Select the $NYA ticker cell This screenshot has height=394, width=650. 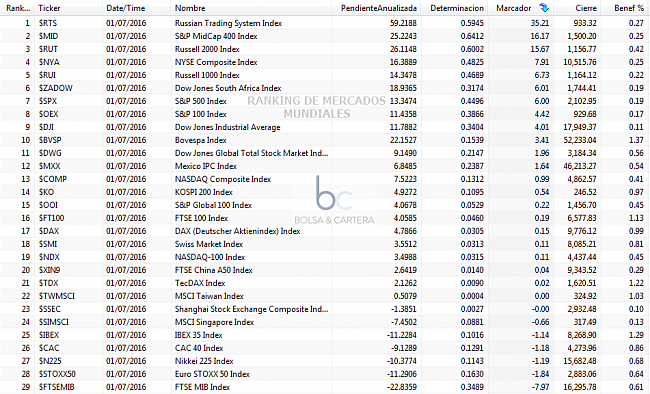click(x=49, y=62)
